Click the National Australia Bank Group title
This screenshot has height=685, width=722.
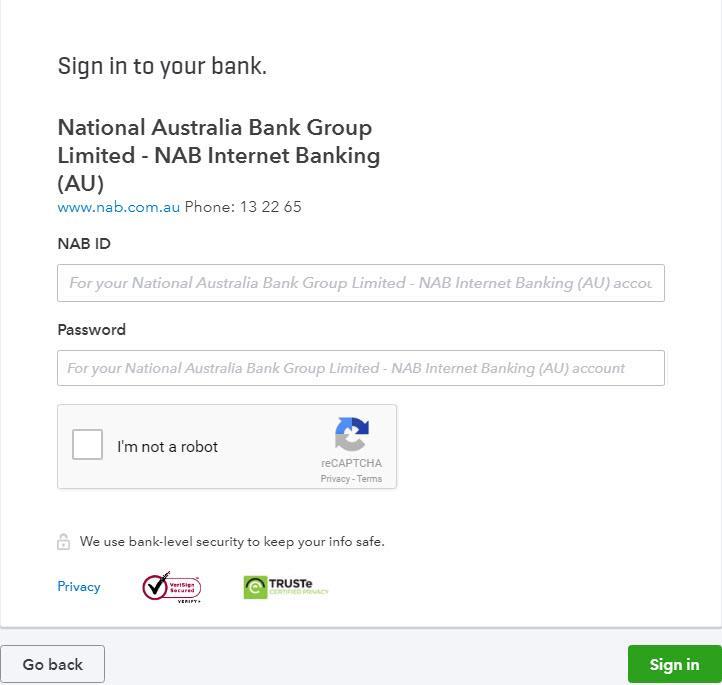point(219,155)
